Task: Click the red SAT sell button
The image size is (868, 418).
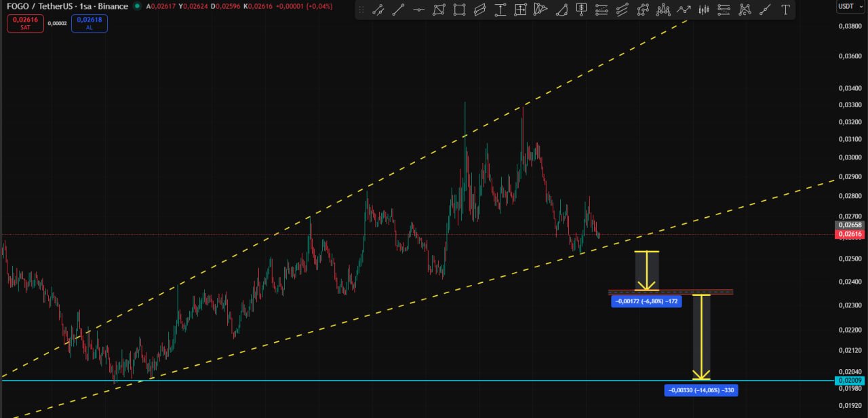Action: [x=26, y=23]
